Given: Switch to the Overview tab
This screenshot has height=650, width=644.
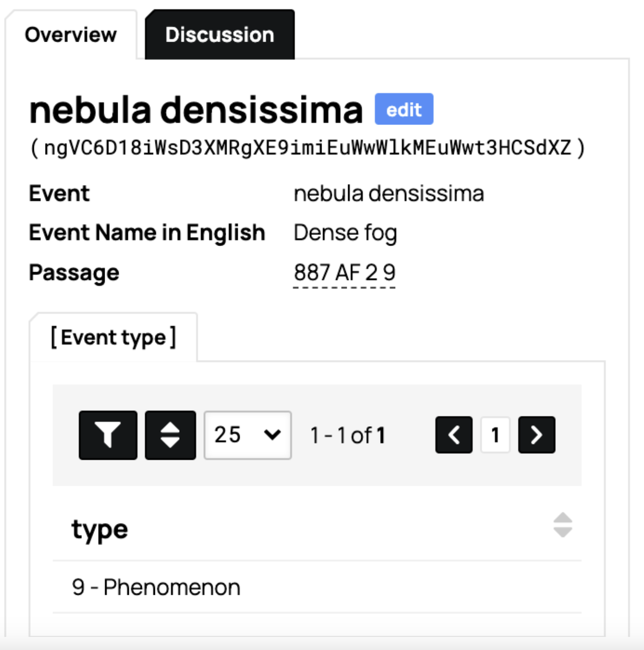Looking at the screenshot, I should (x=71, y=35).
